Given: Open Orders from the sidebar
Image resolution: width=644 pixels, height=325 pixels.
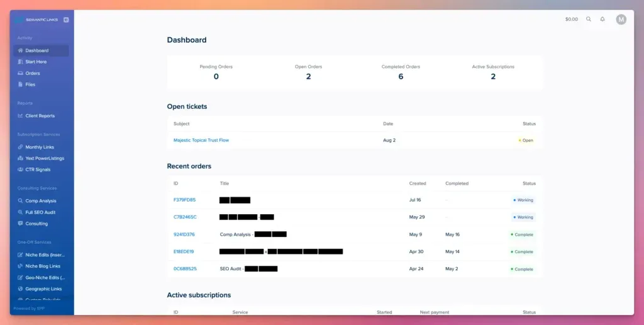Looking at the screenshot, I should pyautogui.click(x=32, y=73).
